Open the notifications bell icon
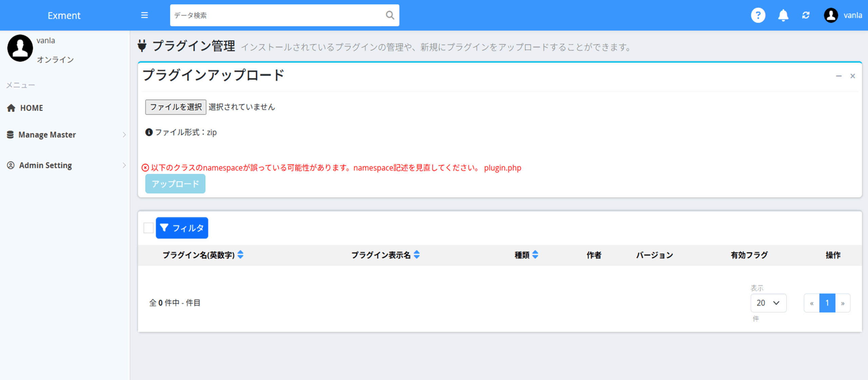Screen dimensions: 868x380 click(x=783, y=15)
